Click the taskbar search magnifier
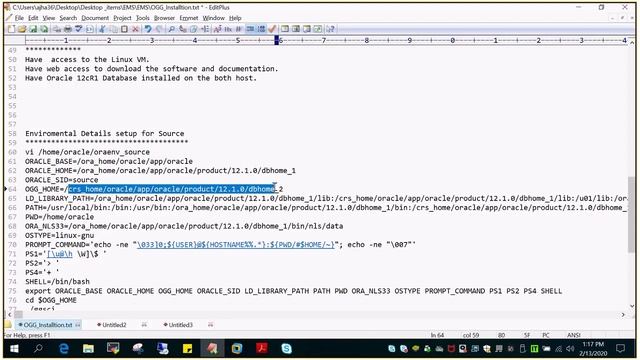This screenshot has height=360, width=640. (x=38, y=349)
